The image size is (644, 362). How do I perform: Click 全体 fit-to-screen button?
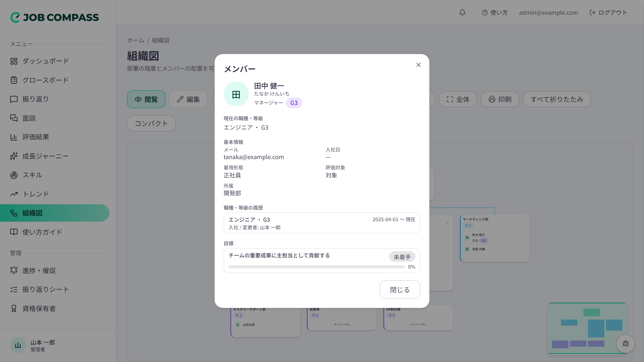pos(458,99)
